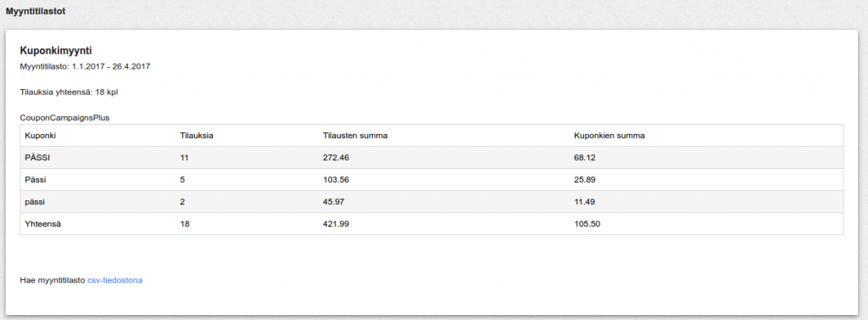Click the Myyntitilastot page heading
Screen dimensions: 868x320
(x=36, y=11)
